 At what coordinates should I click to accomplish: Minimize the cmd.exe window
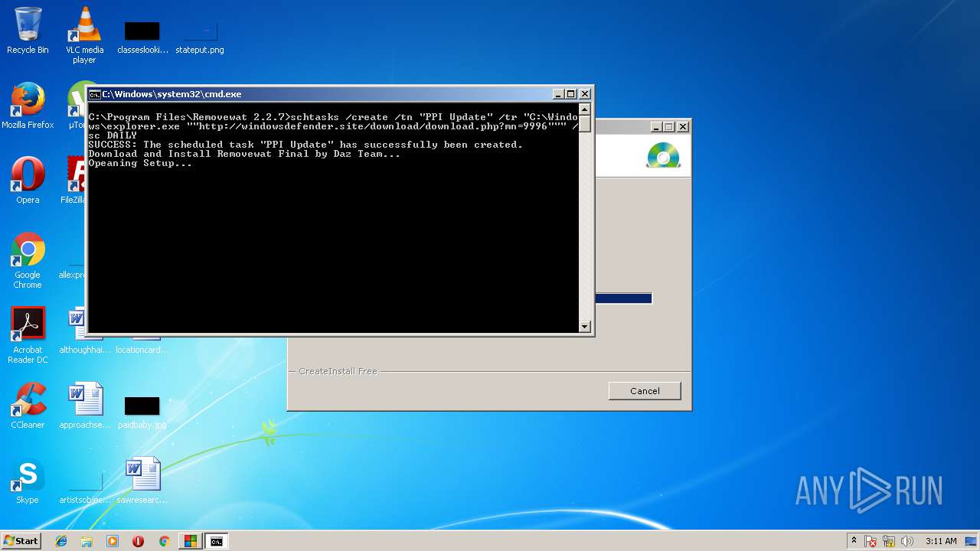click(x=558, y=94)
